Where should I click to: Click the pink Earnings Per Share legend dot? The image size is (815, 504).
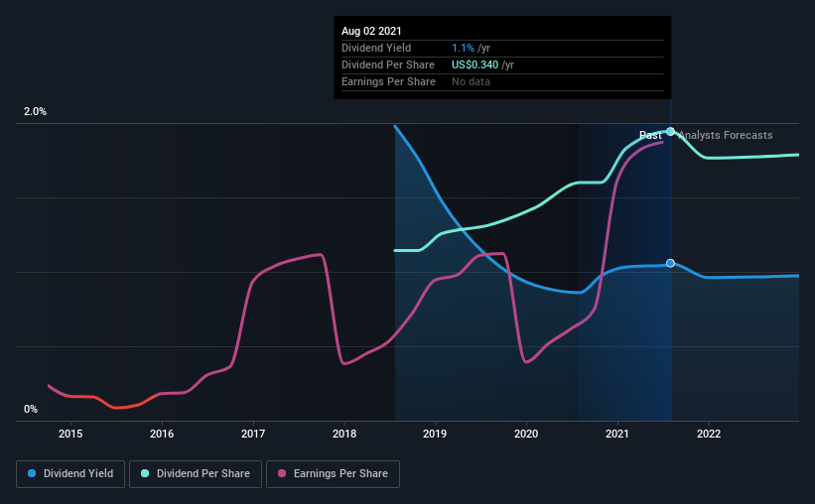coord(282,473)
